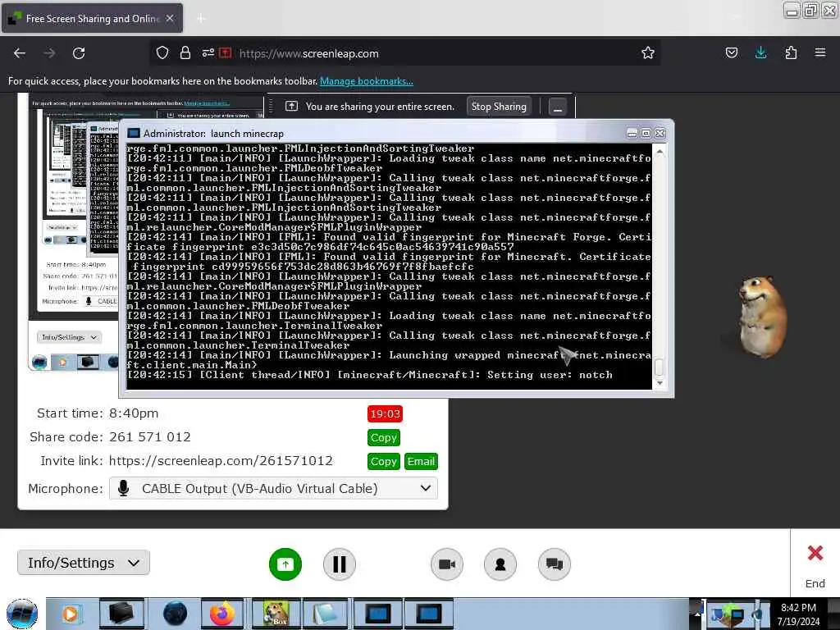Open the Pocket save icon
840x630 pixels.
732,52
